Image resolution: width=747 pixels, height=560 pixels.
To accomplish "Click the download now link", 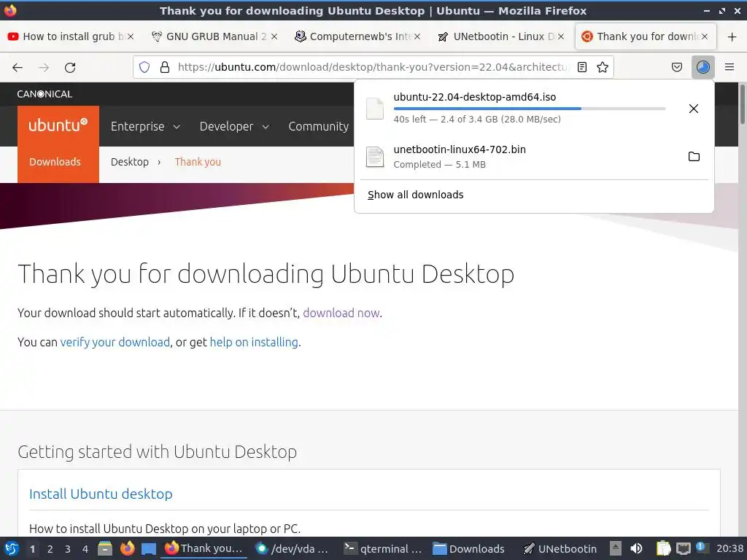I will click(x=341, y=313).
